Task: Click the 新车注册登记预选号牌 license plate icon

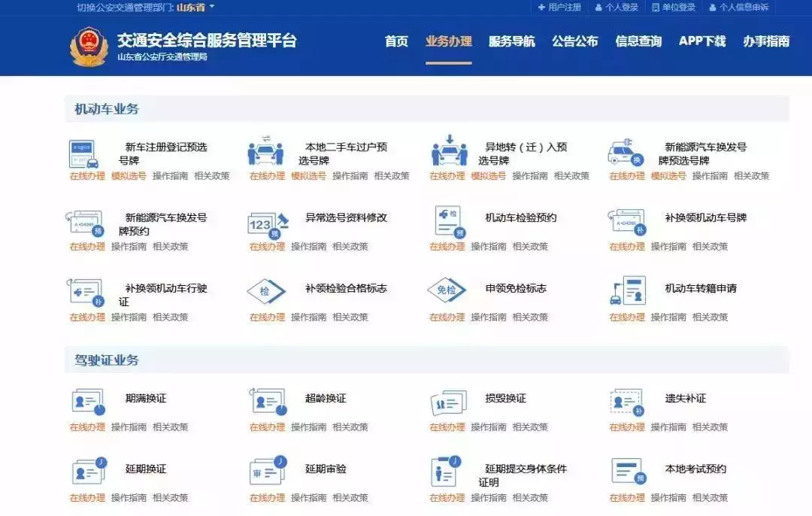Action: tap(84, 153)
